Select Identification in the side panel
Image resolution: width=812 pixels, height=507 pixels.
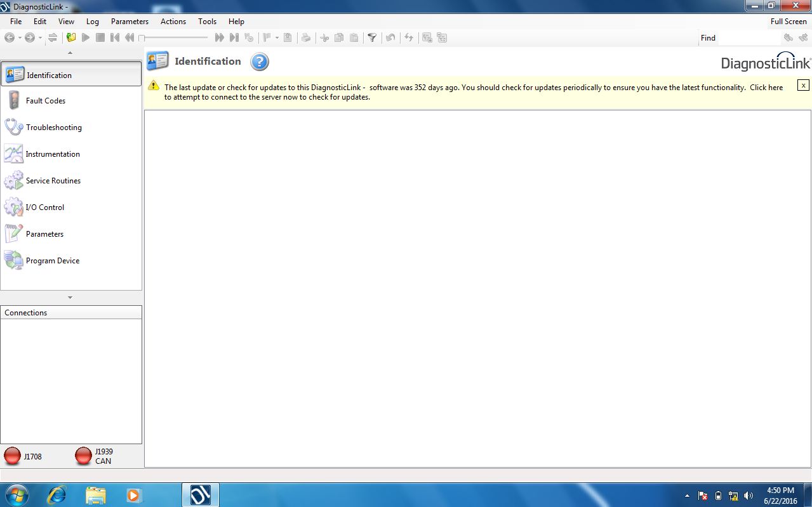(x=71, y=74)
